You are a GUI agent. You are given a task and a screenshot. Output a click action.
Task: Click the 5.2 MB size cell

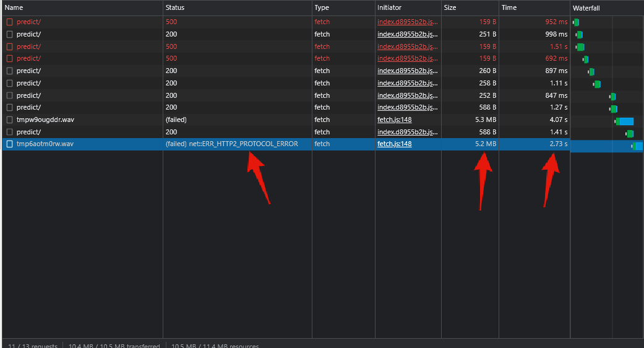click(x=486, y=144)
